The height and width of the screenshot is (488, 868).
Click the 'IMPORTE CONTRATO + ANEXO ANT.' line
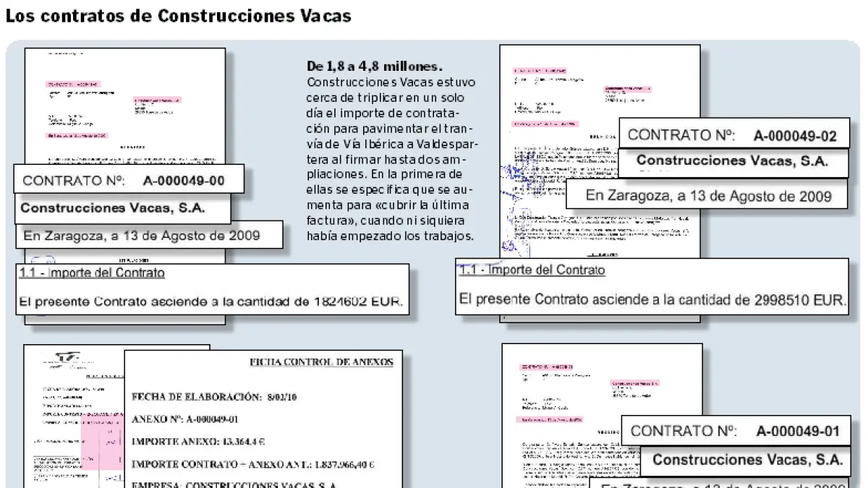point(253,465)
